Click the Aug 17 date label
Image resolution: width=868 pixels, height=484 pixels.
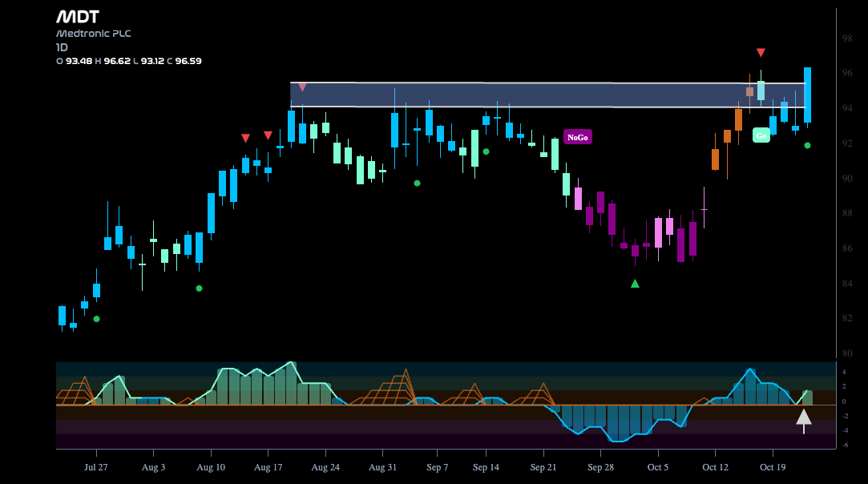268,467
